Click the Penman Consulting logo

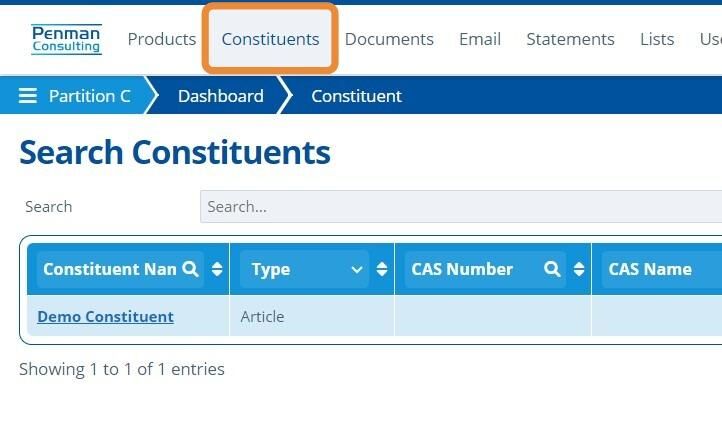(66, 40)
